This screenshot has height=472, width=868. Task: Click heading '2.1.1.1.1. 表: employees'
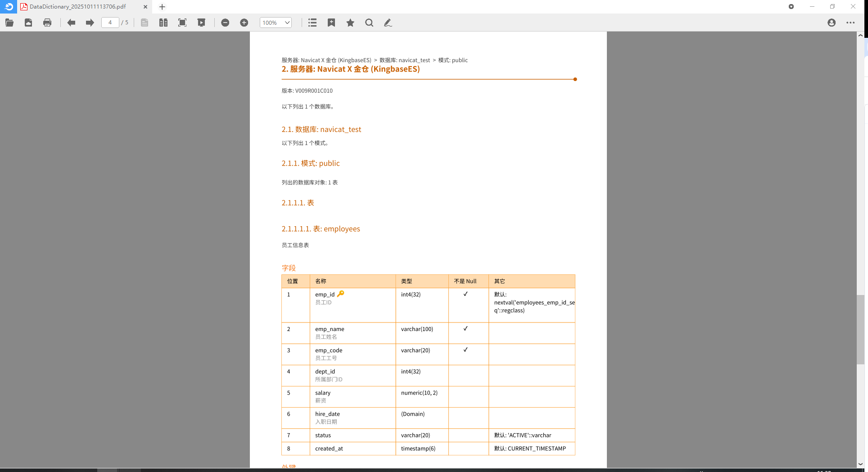(321, 229)
